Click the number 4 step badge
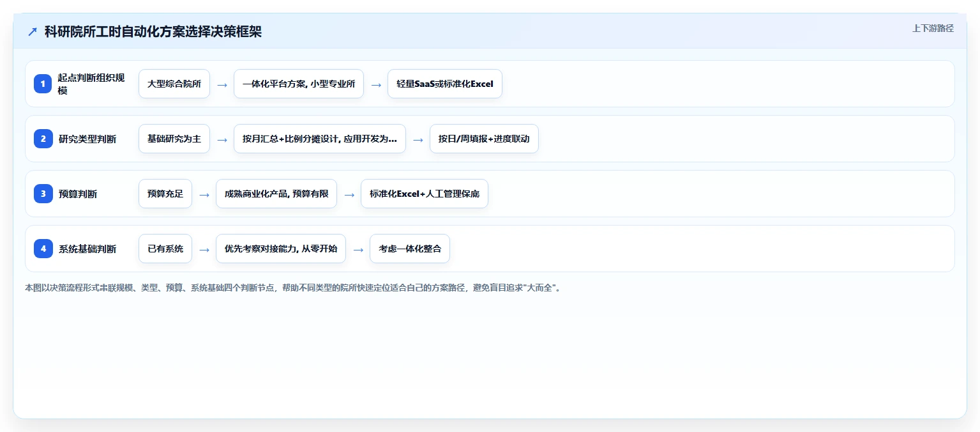Image resolution: width=980 pixels, height=432 pixels. click(43, 249)
